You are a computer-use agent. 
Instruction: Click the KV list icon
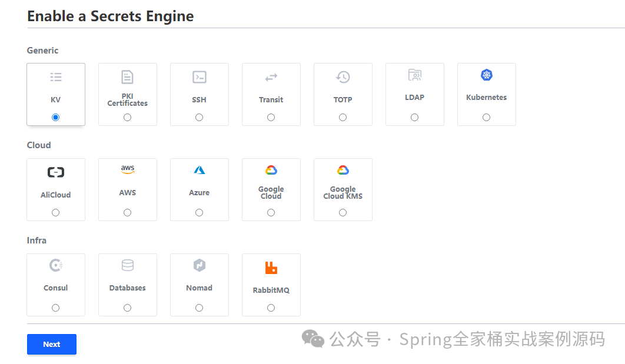coord(56,77)
